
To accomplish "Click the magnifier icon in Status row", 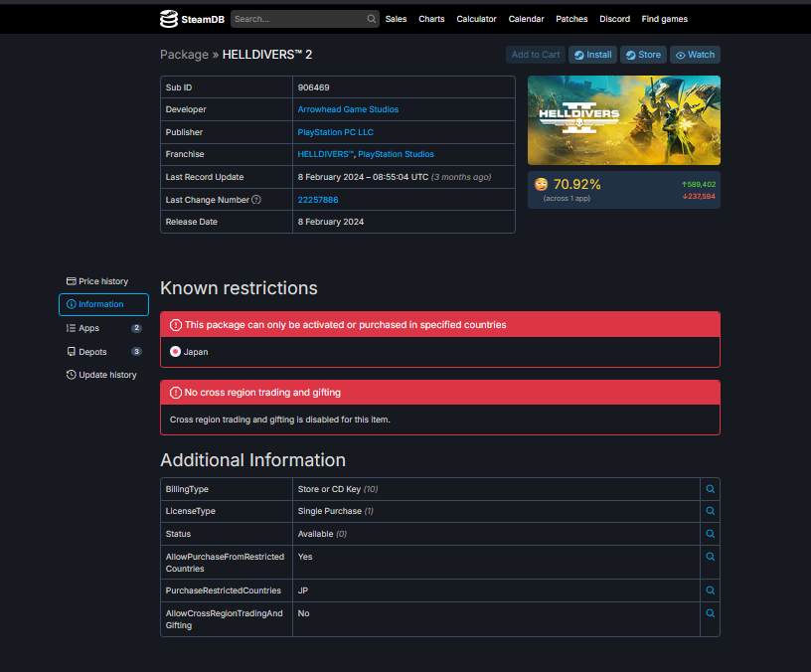I will [x=711, y=534].
